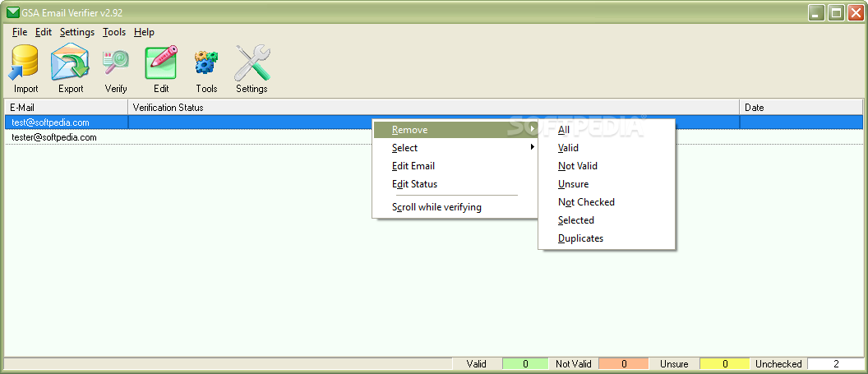The width and height of the screenshot is (868, 374).
Task: Click the Unchecked count value 2
Action: pyautogui.click(x=835, y=364)
